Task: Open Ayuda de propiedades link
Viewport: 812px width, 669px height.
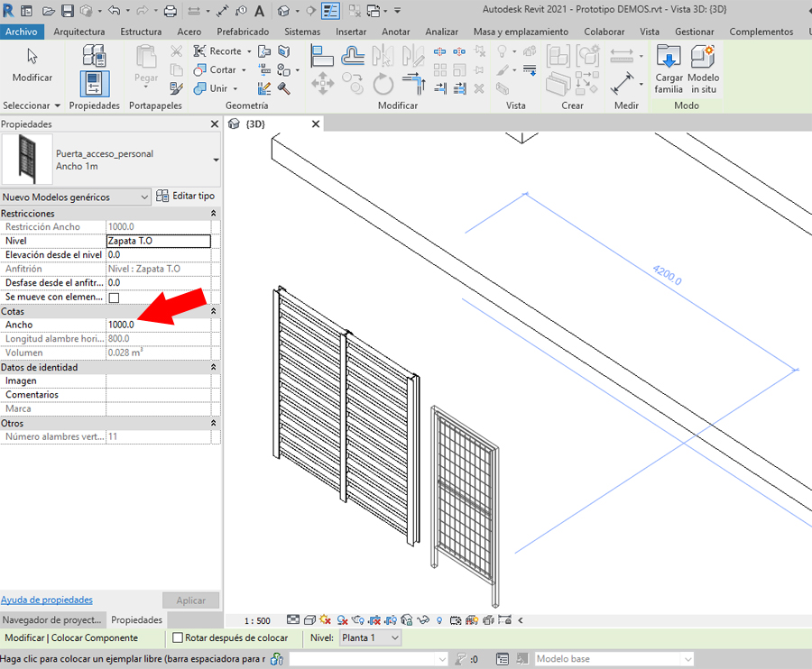Action: tap(47, 600)
